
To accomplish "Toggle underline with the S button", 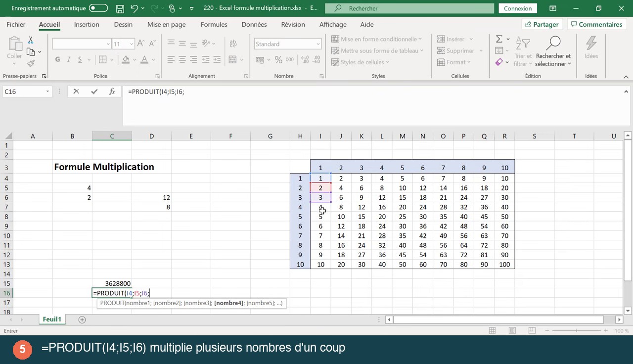I will (79, 60).
